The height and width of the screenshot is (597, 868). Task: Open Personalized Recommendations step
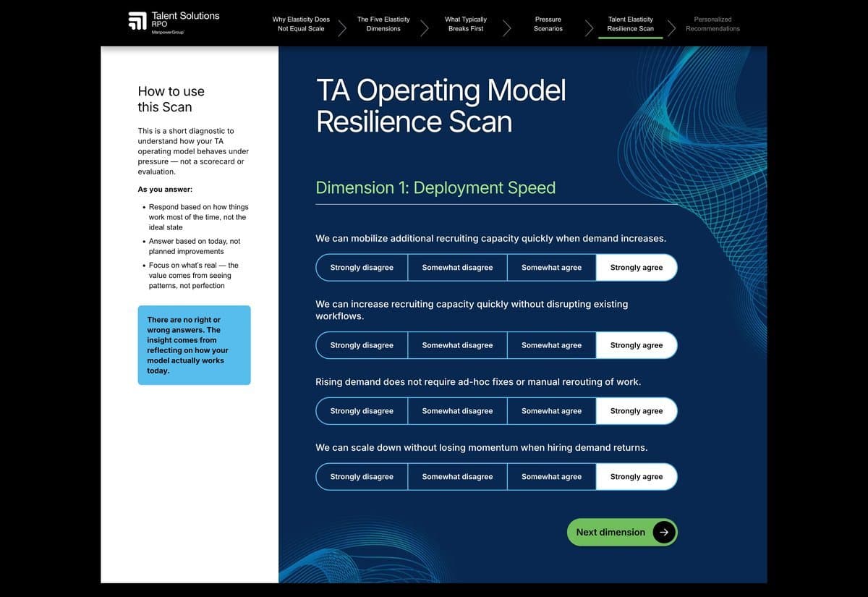tap(712, 24)
